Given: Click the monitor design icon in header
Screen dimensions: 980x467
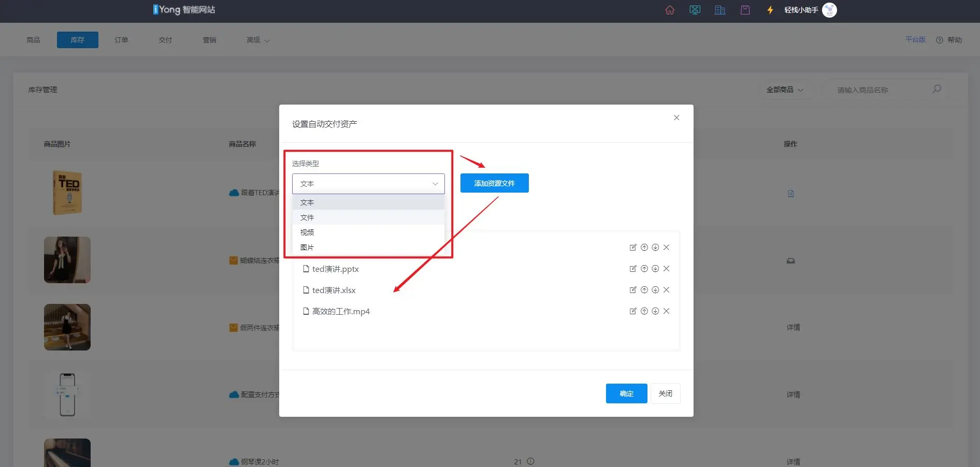Looking at the screenshot, I should 695,10.
